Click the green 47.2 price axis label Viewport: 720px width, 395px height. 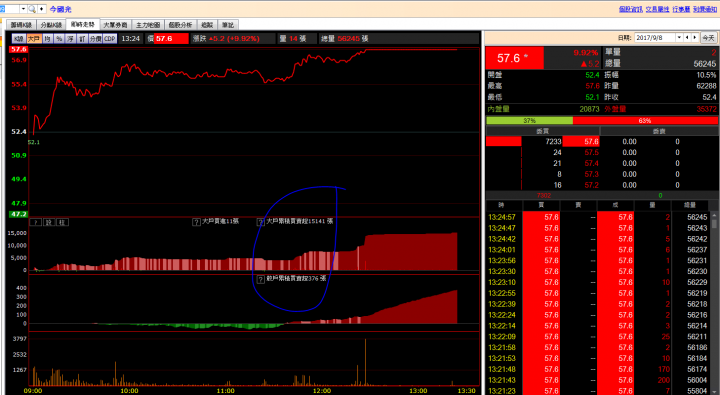18,214
